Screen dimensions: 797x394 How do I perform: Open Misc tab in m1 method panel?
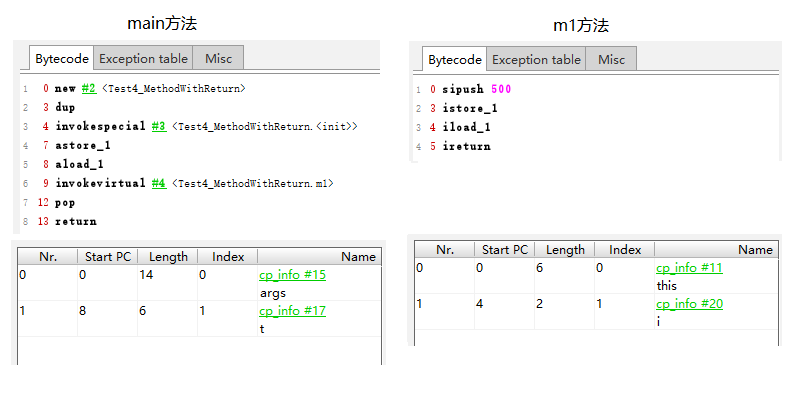click(x=611, y=59)
